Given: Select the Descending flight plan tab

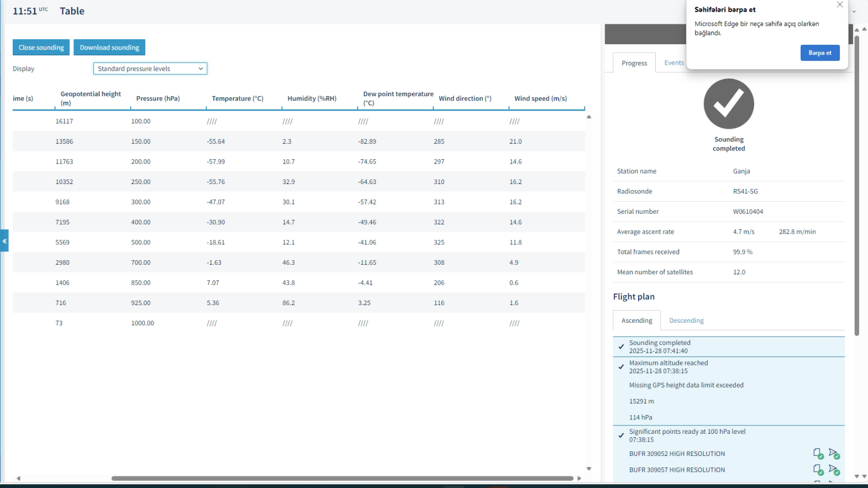Looking at the screenshot, I should pos(686,321).
